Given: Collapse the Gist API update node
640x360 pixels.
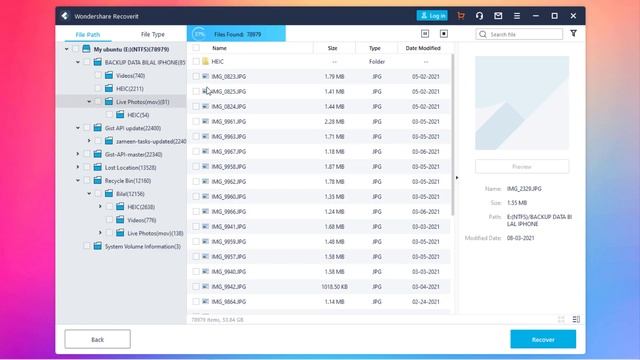Looking at the screenshot, I should click(78, 128).
